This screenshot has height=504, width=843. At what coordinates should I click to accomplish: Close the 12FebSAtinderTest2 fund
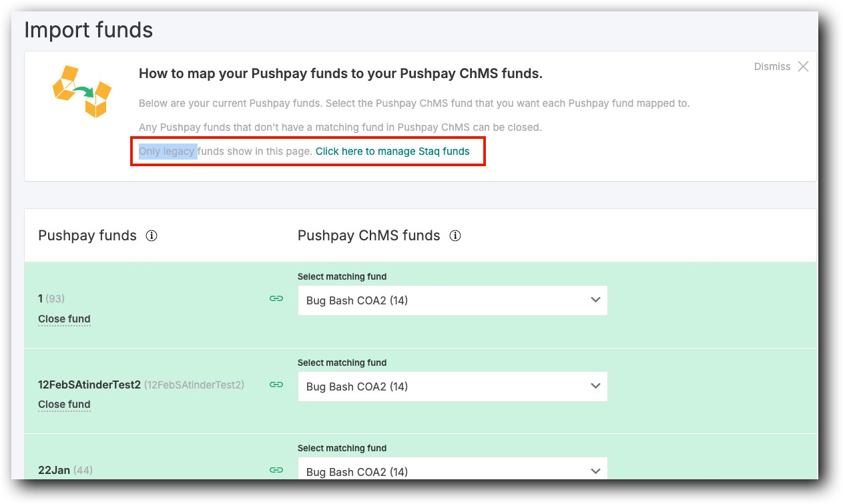coord(64,404)
